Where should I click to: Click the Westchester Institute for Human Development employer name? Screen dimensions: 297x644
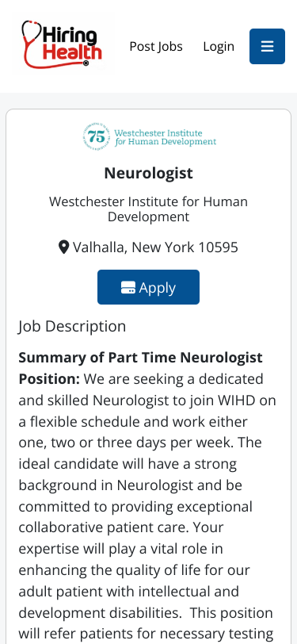click(149, 209)
